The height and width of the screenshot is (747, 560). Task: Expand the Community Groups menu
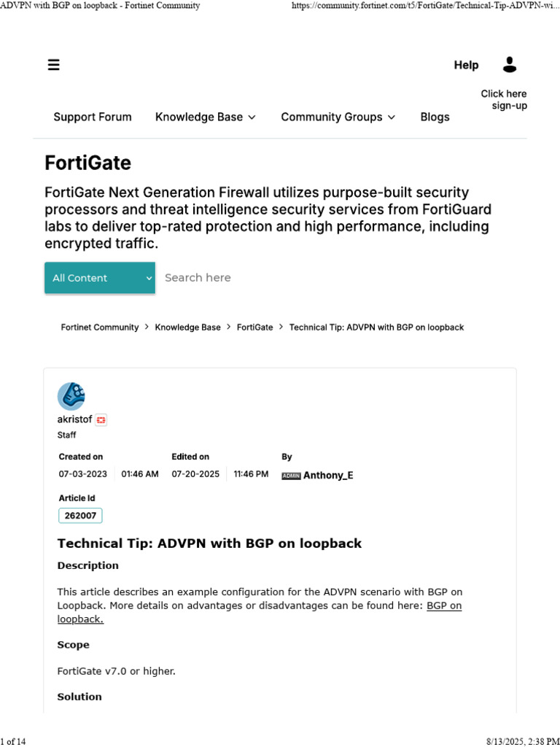[x=338, y=117]
